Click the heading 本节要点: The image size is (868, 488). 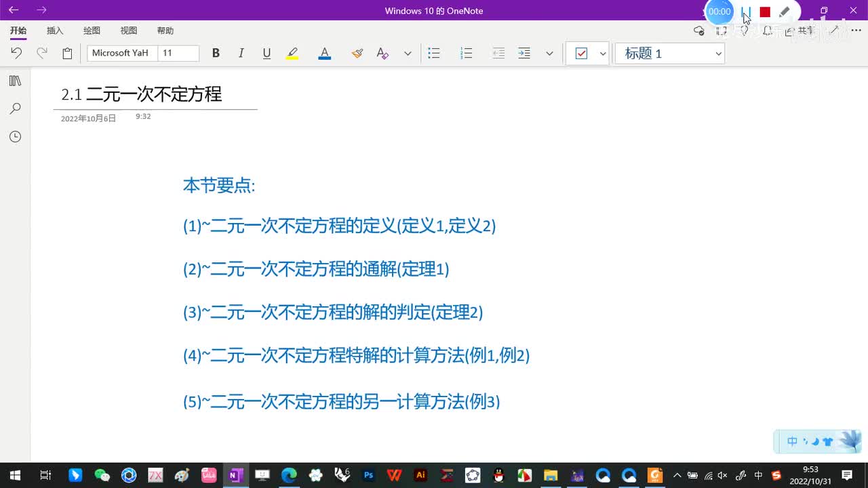point(219,185)
